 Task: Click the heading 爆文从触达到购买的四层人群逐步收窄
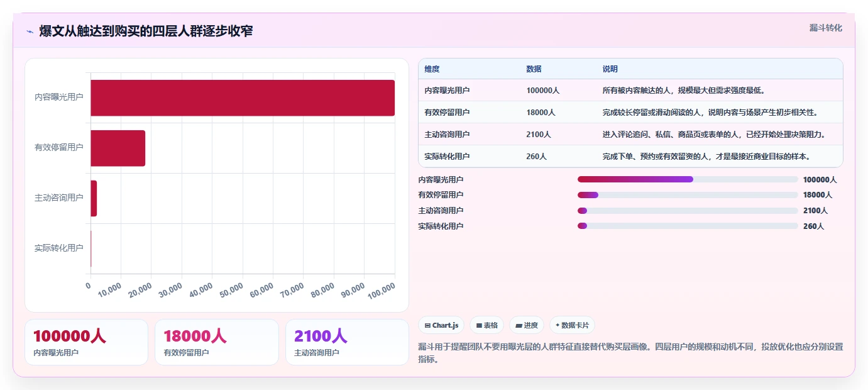(146, 31)
